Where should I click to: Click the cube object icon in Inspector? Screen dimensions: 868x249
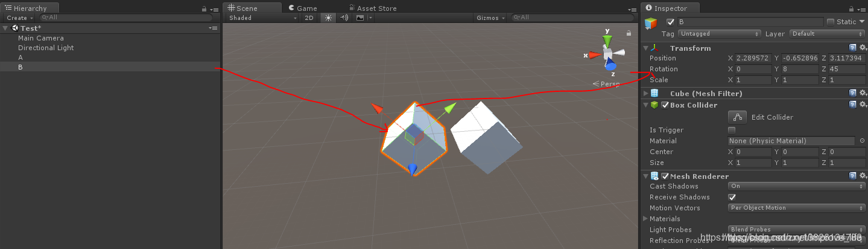pos(651,23)
